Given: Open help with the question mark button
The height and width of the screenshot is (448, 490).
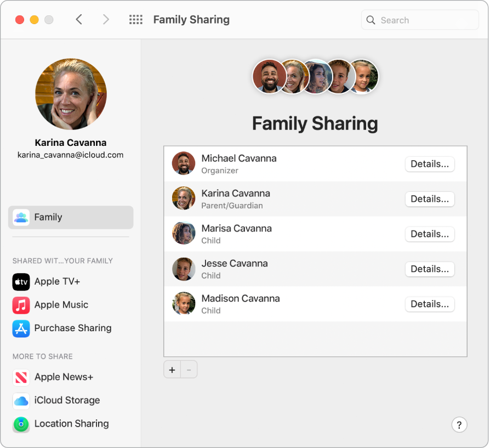Looking at the screenshot, I should pyautogui.click(x=459, y=424).
